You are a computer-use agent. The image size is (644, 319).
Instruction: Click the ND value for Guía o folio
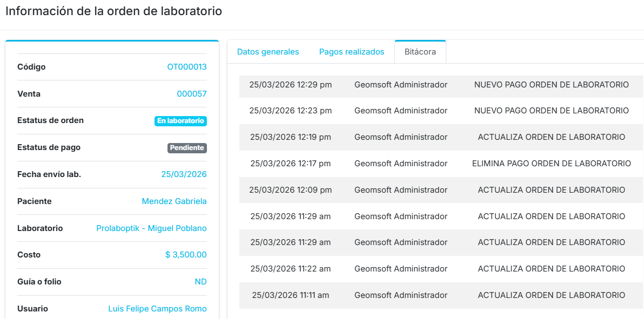click(x=200, y=282)
